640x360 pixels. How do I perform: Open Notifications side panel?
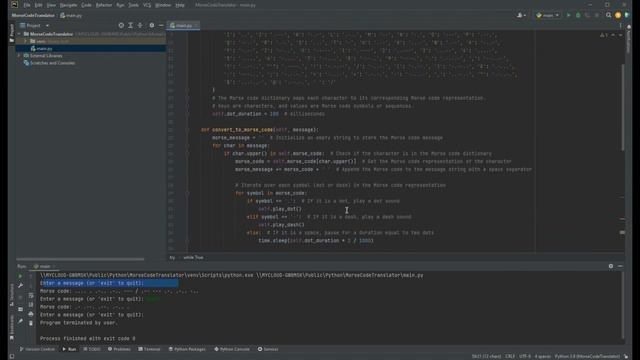[x=629, y=39]
